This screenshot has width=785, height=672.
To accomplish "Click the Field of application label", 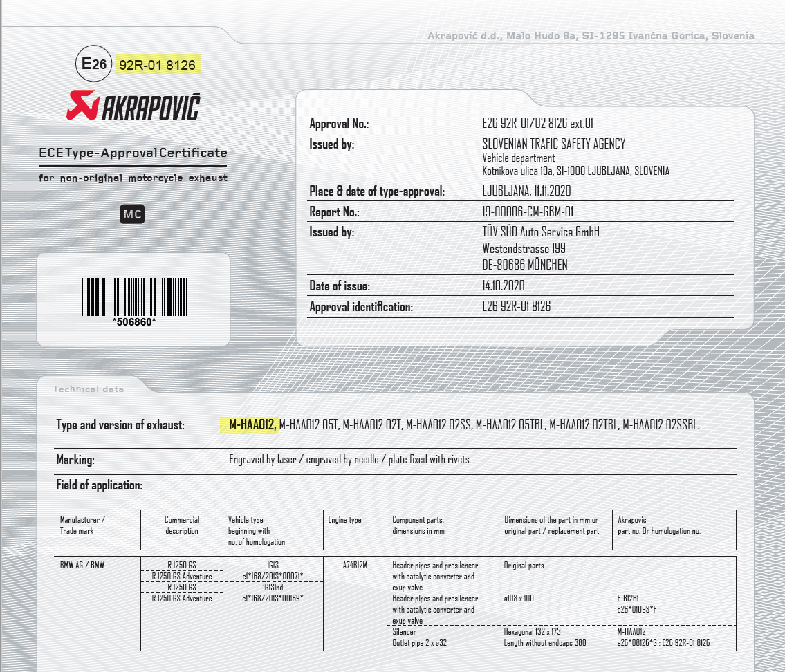I will click(99, 485).
